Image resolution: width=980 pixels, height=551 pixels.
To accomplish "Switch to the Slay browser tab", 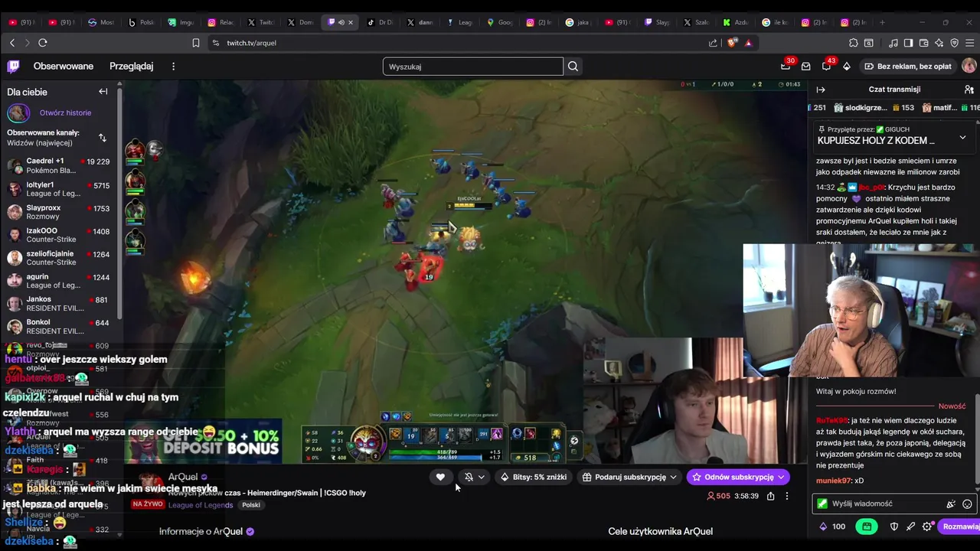I will click(x=658, y=22).
